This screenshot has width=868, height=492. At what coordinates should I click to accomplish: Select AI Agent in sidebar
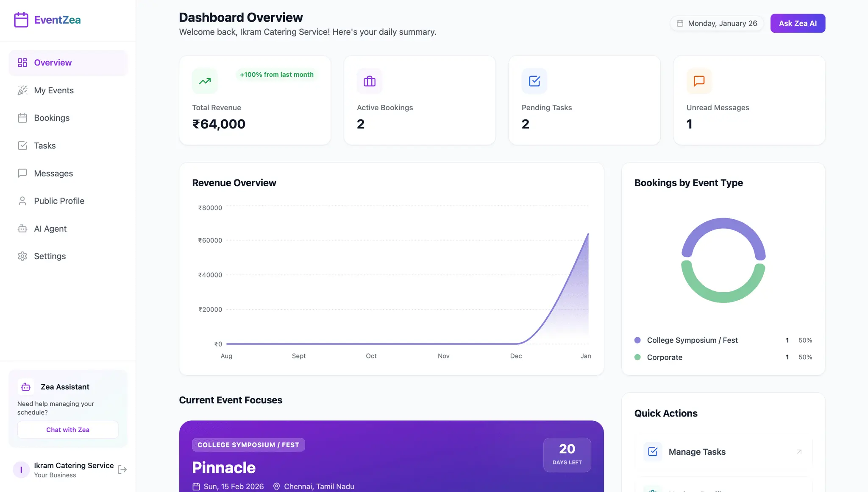pyautogui.click(x=68, y=229)
